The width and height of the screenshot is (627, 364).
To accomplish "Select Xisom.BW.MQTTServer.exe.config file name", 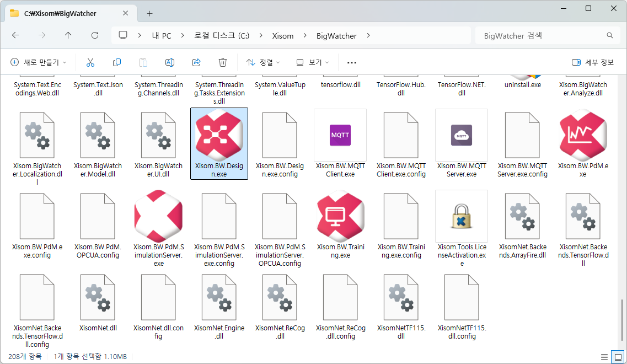I will point(522,170).
